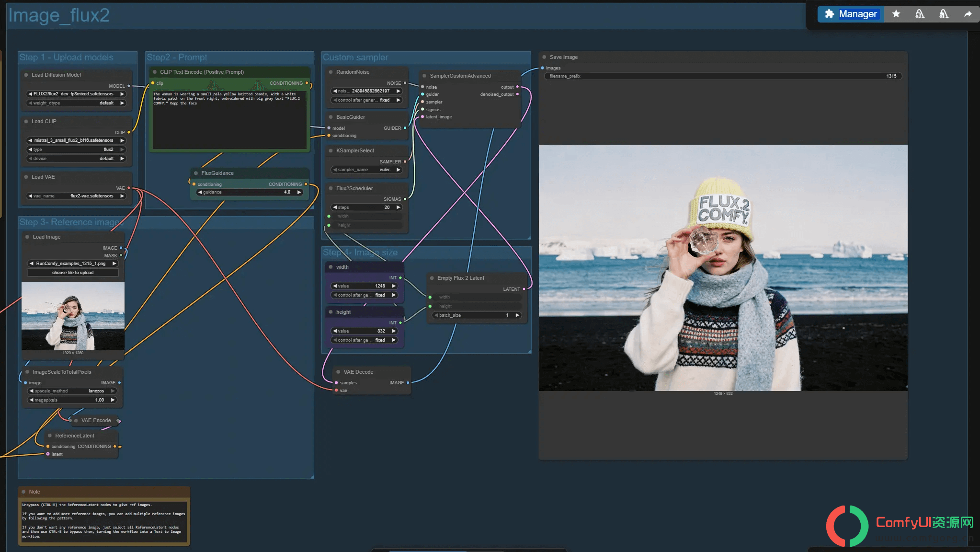Click the LATENT output slot on Empty Flux 2 Latent

click(524, 289)
